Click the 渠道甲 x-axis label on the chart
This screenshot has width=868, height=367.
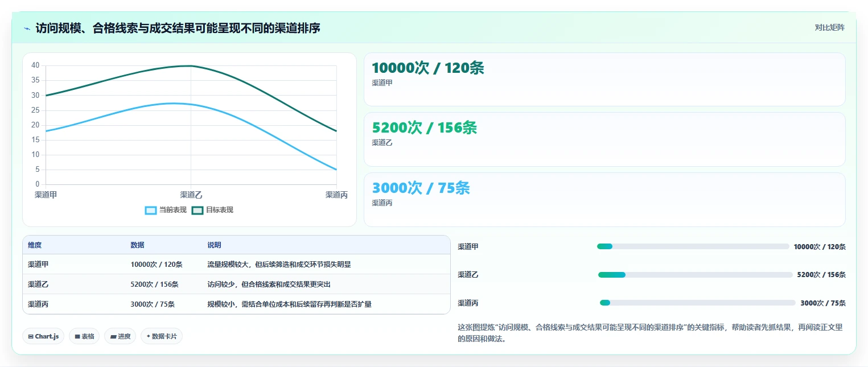click(46, 195)
